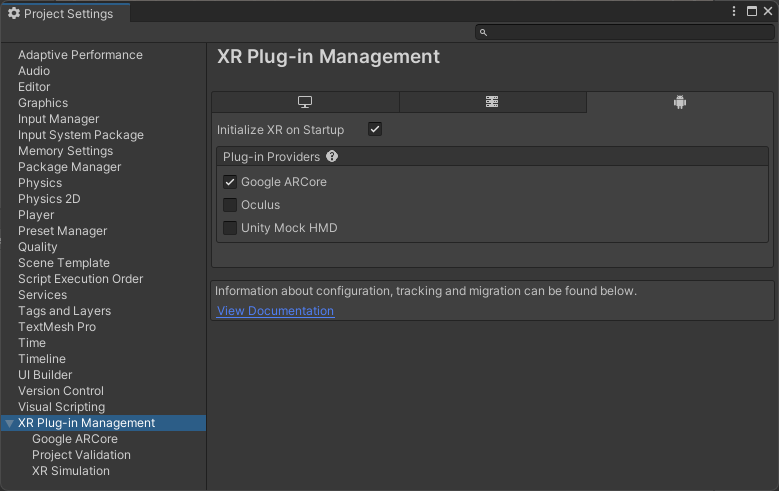779x491 pixels.
Task: Go to Quality settings
Action: pos(37,246)
